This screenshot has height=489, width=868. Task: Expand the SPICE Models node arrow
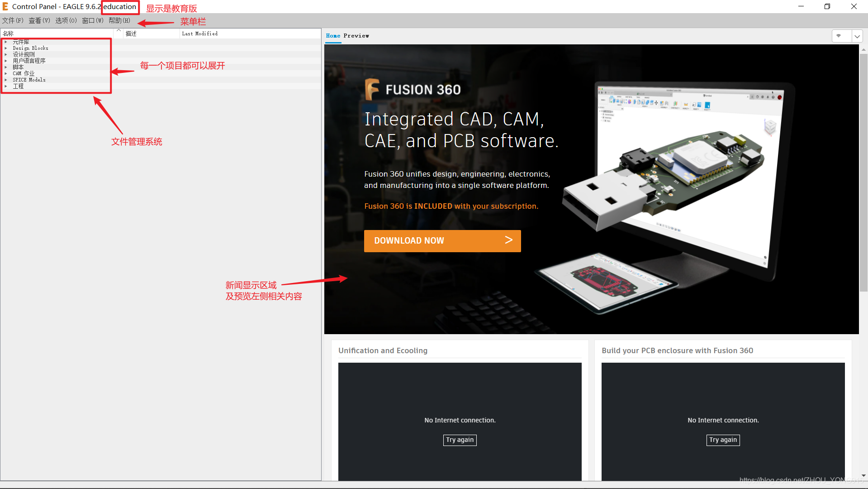click(6, 80)
